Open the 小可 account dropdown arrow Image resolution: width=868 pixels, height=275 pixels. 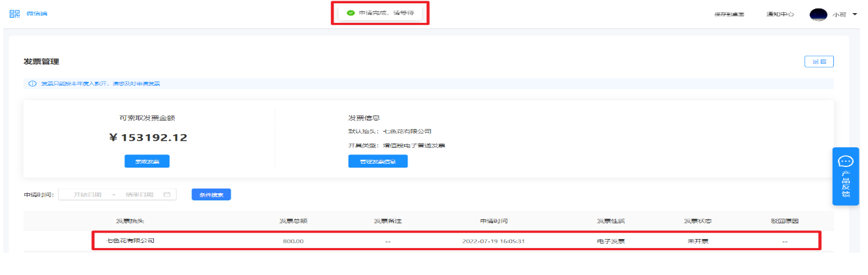pos(855,14)
